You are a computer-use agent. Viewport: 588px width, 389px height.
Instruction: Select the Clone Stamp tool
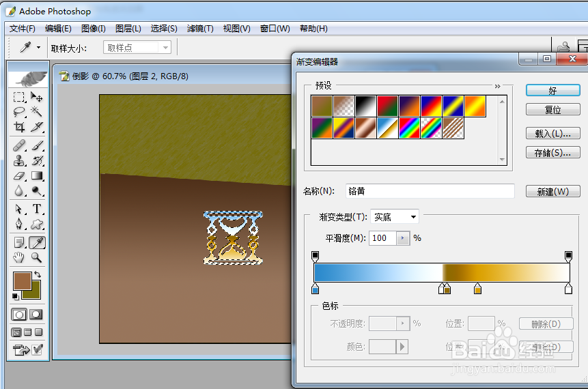click(19, 160)
